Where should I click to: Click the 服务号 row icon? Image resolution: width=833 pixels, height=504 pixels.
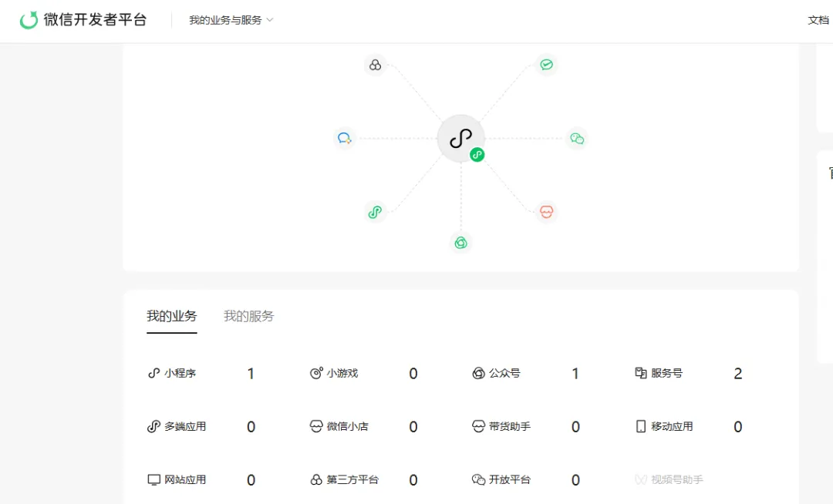[641, 373]
